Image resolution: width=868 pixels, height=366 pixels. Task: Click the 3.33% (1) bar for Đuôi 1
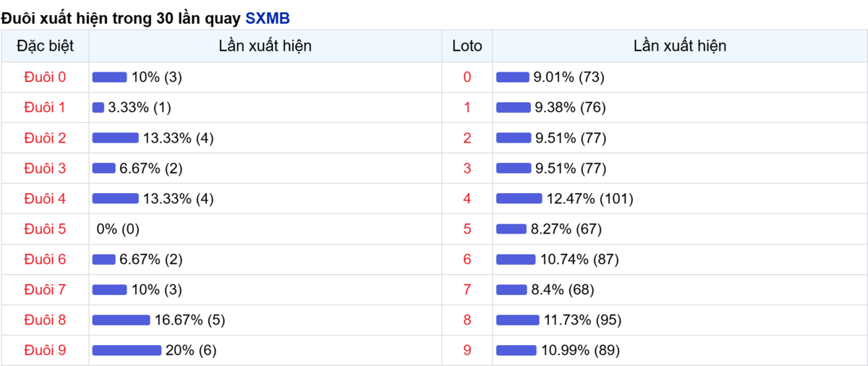pos(98,107)
